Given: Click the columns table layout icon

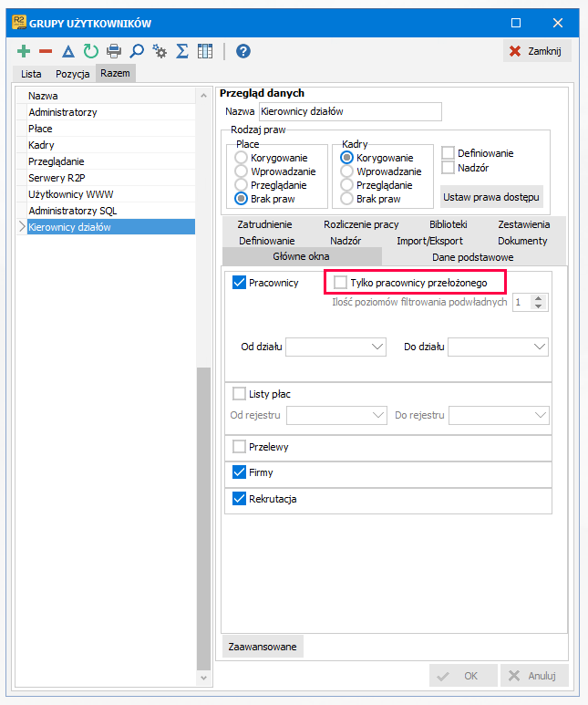Looking at the screenshot, I should (x=205, y=51).
